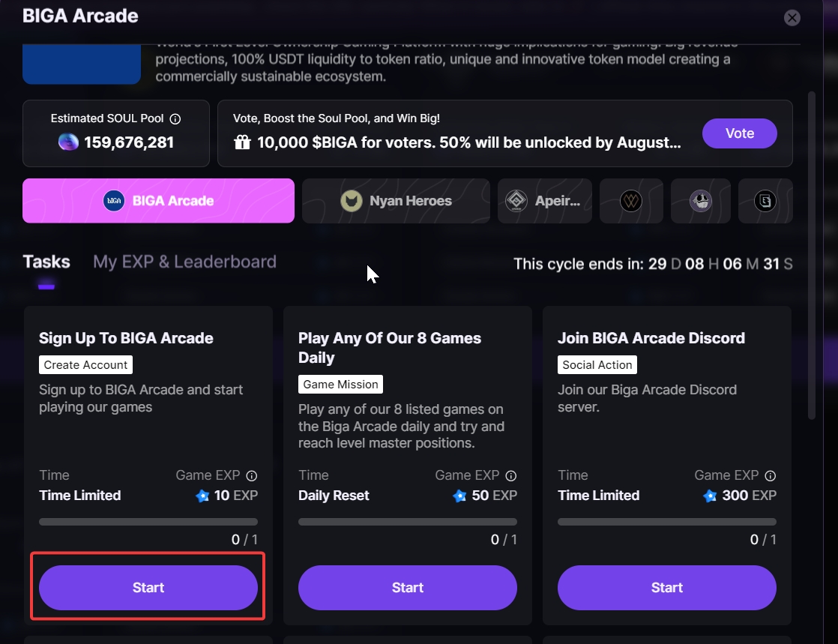Click the gift icon in the vote banner
The image size is (838, 644).
coord(242,142)
